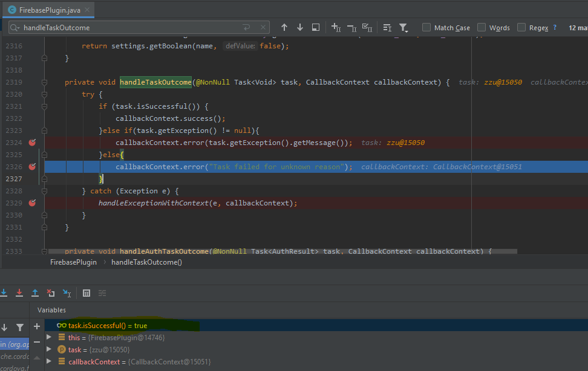Move to next frame down arrow
This screenshot has height=371, width=588.
pyautogui.click(x=4, y=327)
